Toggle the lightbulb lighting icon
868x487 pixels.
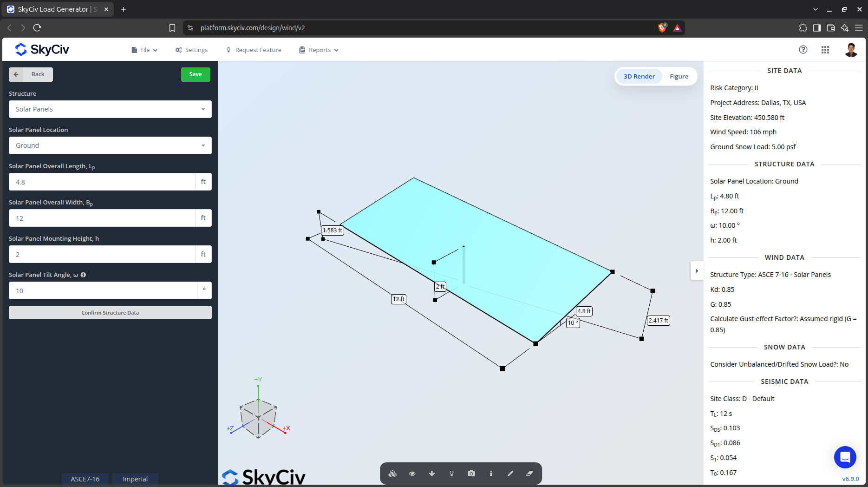point(451,474)
